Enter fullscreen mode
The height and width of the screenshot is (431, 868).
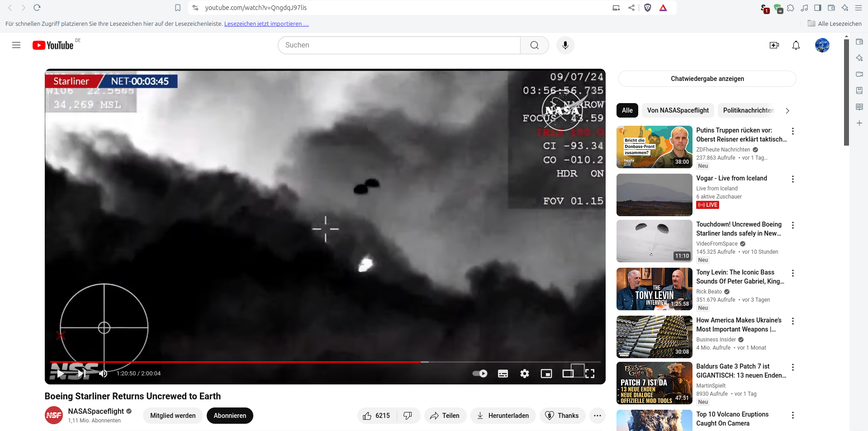[x=589, y=374]
